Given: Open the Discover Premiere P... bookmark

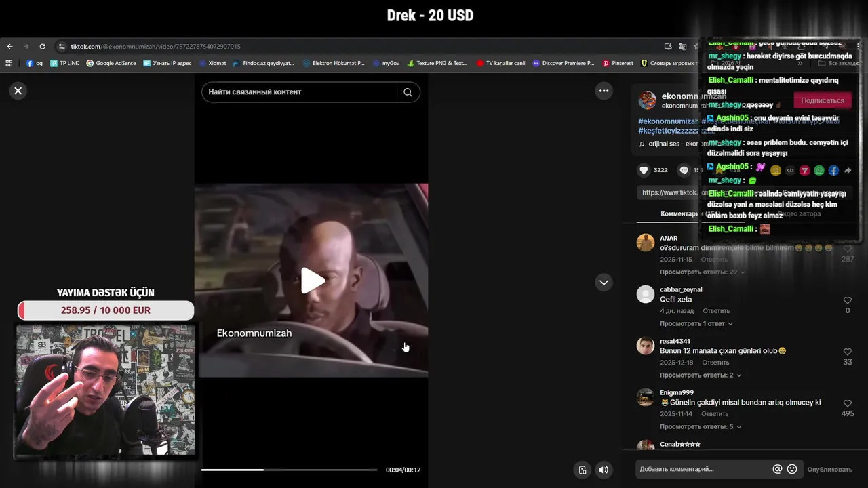Looking at the screenshot, I should (x=564, y=63).
